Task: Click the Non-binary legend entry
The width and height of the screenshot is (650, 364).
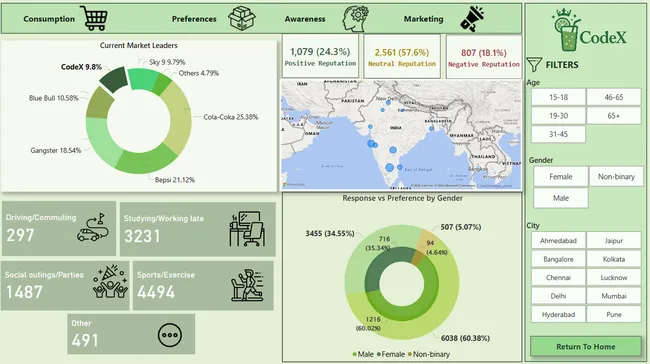Action: 429,354
